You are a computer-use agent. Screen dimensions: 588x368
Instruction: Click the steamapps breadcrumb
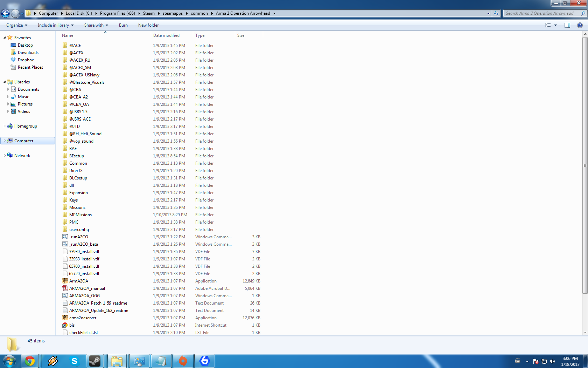pyautogui.click(x=173, y=13)
